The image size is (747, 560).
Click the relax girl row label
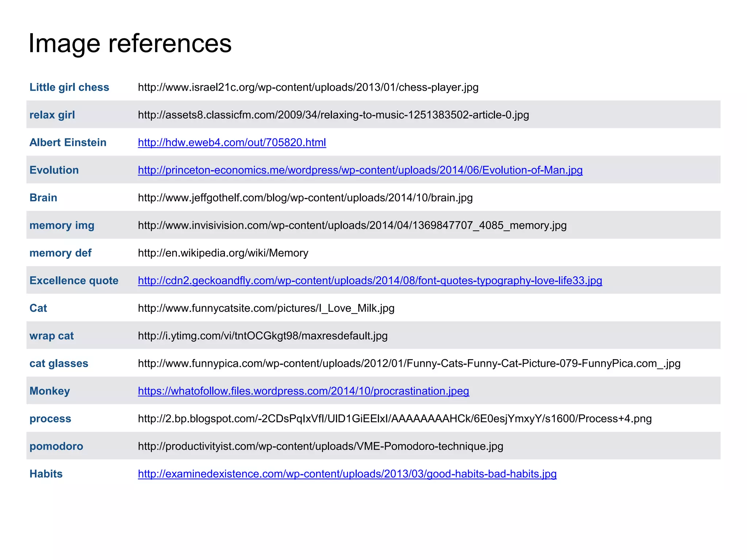(52, 115)
